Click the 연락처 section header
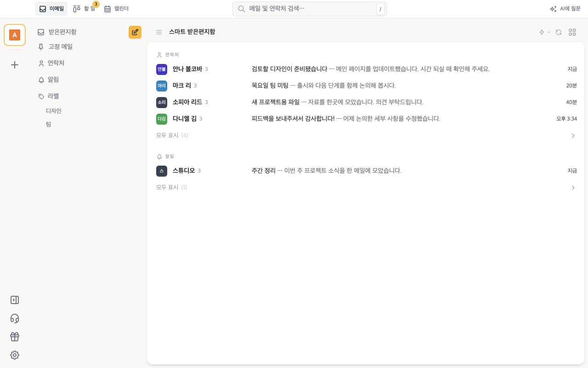This screenshot has height=368, width=588. (x=168, y=55)
